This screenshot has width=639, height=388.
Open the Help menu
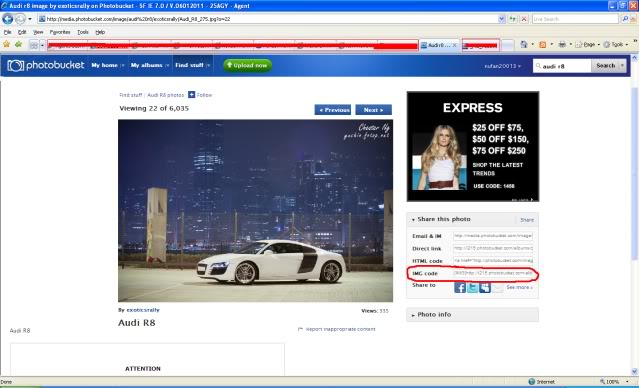pos(100,32)
